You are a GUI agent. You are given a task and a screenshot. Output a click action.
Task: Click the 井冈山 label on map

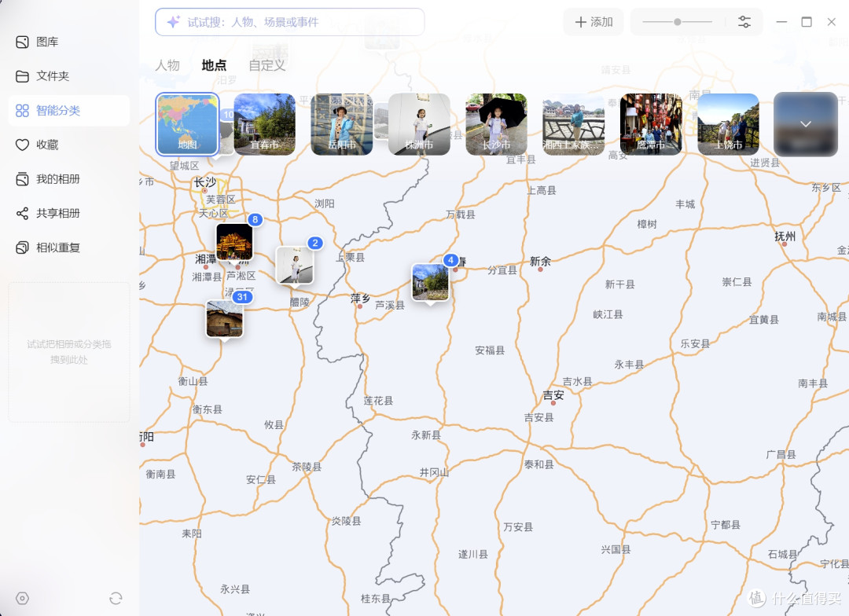[x=434, y=472]
